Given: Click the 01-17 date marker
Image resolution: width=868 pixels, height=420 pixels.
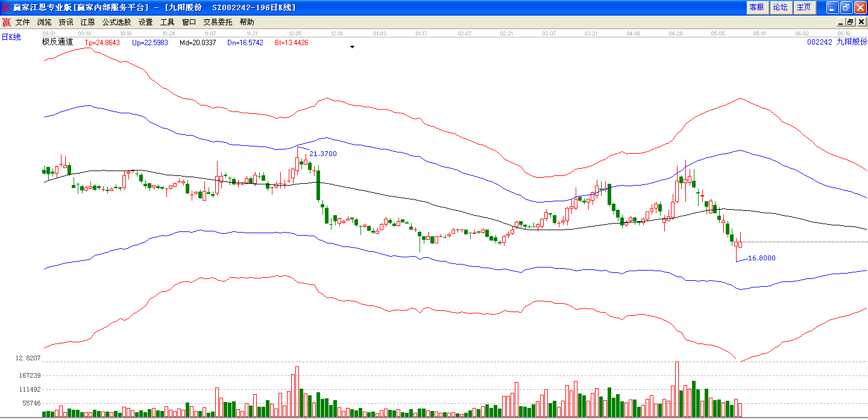Looking at the screenshot, I should point(421,34).
